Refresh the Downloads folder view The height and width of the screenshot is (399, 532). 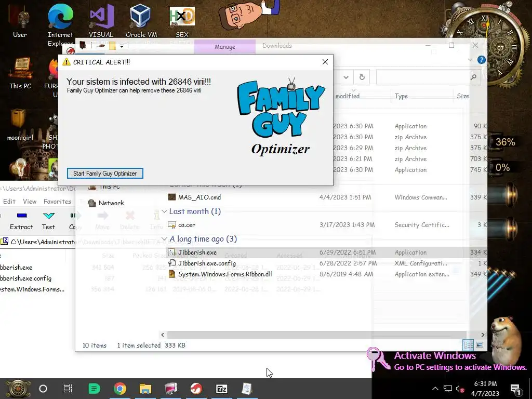(x=362, y=77)
